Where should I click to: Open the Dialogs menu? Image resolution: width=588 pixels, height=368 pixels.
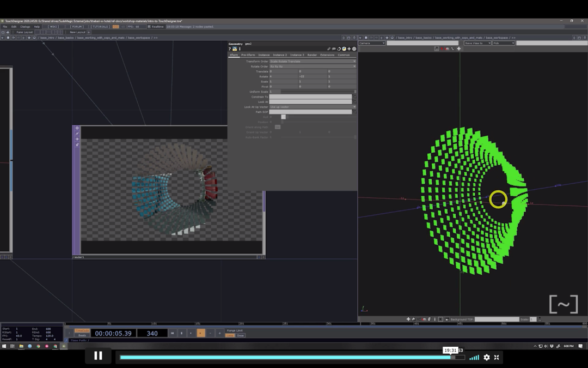tap(25, 26)
